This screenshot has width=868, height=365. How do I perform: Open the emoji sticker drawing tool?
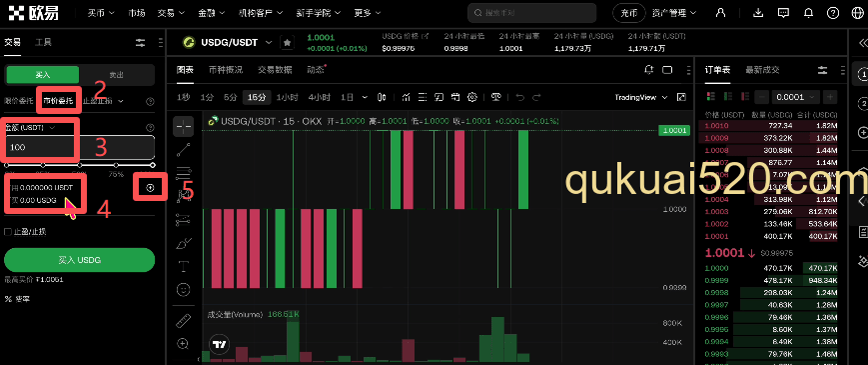[x=183, y=289]
